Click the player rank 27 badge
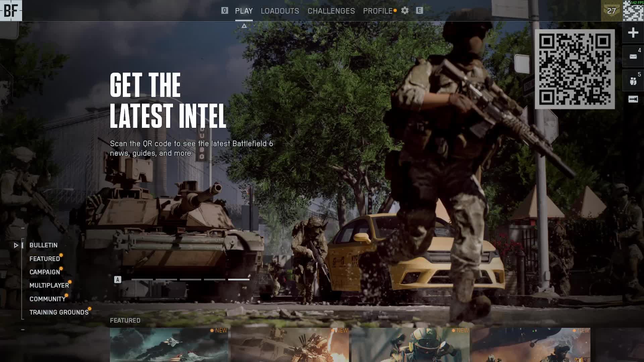The width and height of the screenshot is (644, 362). [611, 11]
